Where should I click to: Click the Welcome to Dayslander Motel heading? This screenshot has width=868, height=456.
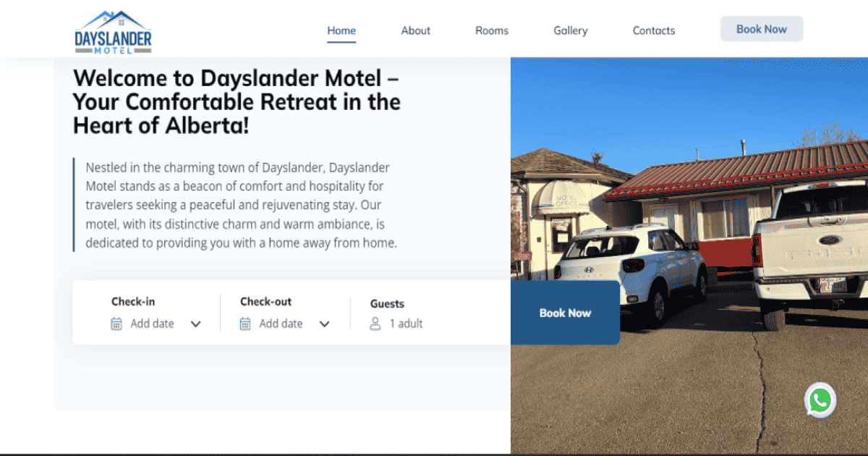point(237,101)
